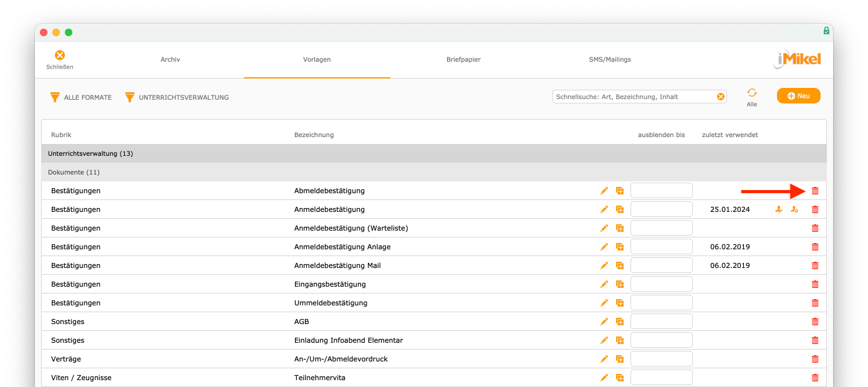Duplicate the Eingangsbestätigung template
Viewport: 868px width, 387px height.
click(620, 284)
